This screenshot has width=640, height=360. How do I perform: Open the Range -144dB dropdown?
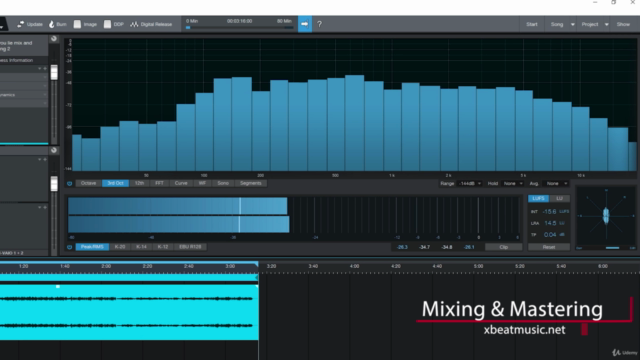tap(469, 184)
